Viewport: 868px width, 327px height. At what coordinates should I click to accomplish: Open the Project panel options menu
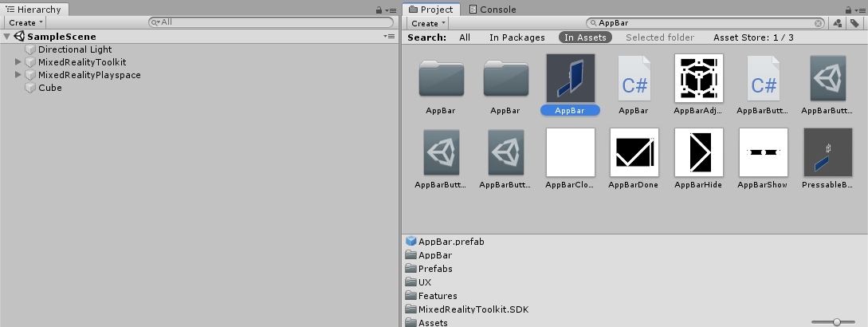pos(861,10)
